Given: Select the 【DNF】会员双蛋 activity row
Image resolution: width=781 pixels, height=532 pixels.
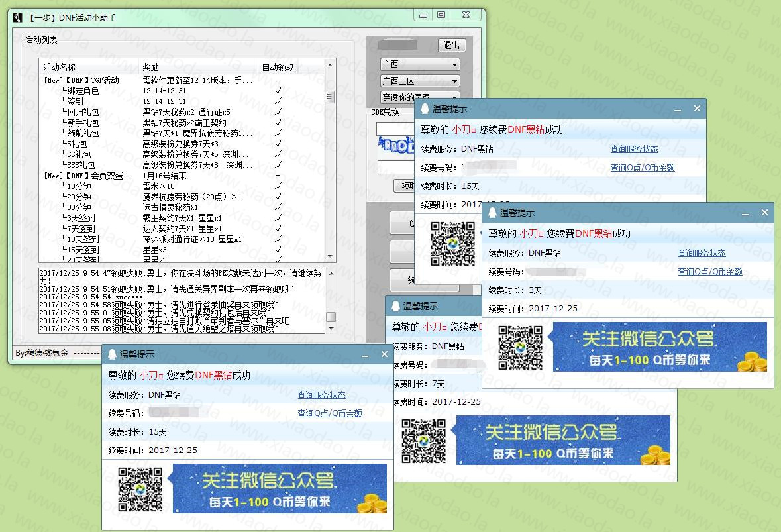Looking at the screenshot, I should point(182,176).
